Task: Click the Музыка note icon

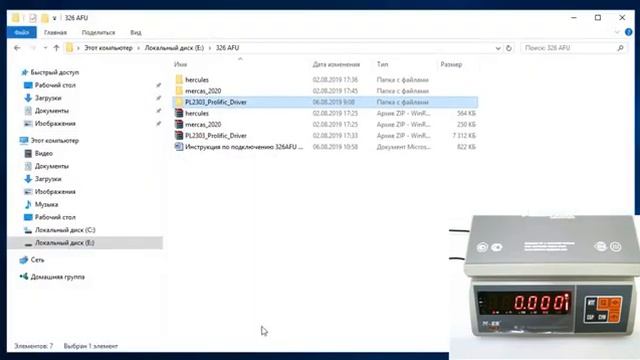Action: 28,204
